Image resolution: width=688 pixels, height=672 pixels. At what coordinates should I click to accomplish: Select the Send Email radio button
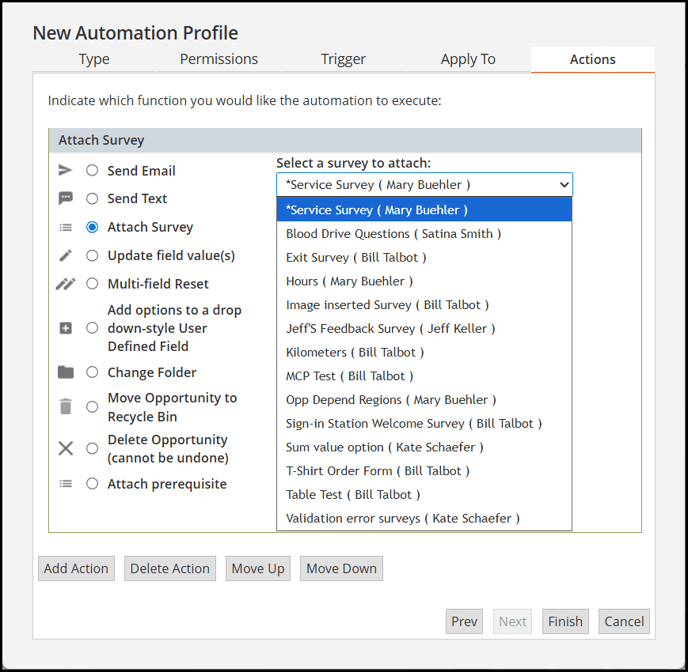click(x=92, y=170)
